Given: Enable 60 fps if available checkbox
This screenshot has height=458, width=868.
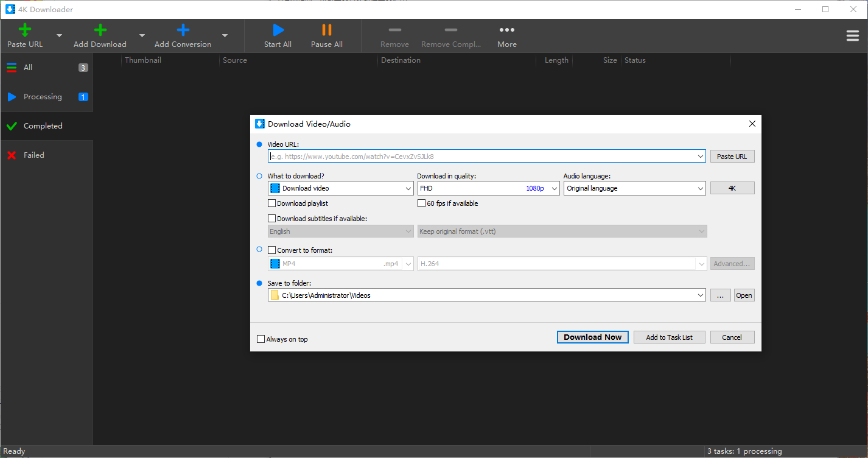Looking at the screenshot, I should 421,203.
